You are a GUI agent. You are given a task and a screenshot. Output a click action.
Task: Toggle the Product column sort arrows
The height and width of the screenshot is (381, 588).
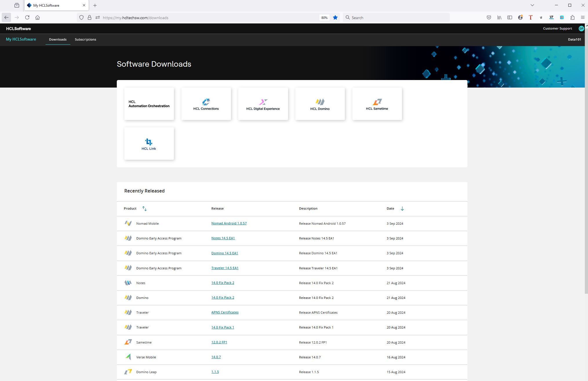tap(144, 209)
